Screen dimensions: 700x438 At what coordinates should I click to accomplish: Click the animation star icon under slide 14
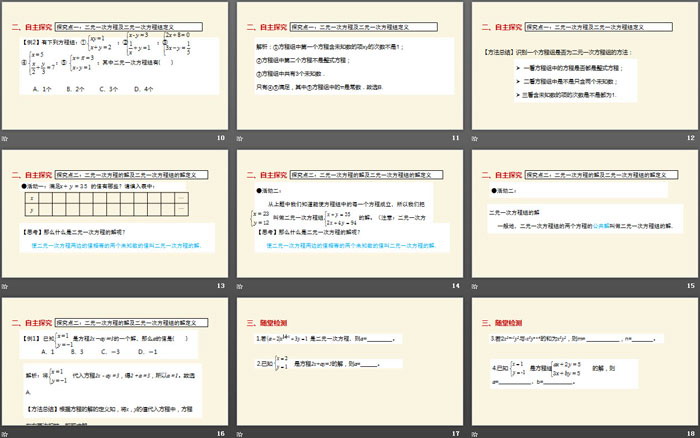(240, 286)
